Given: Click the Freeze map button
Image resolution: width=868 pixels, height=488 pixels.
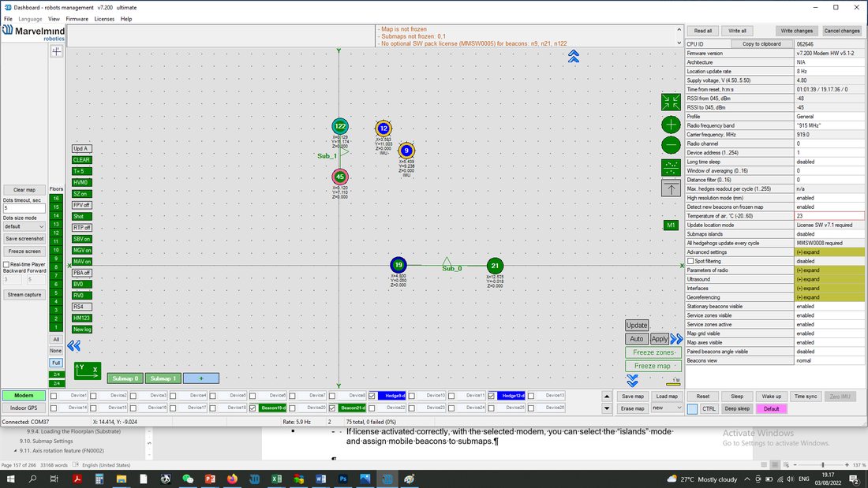Looking at the screenshot, I should point(653,366).
